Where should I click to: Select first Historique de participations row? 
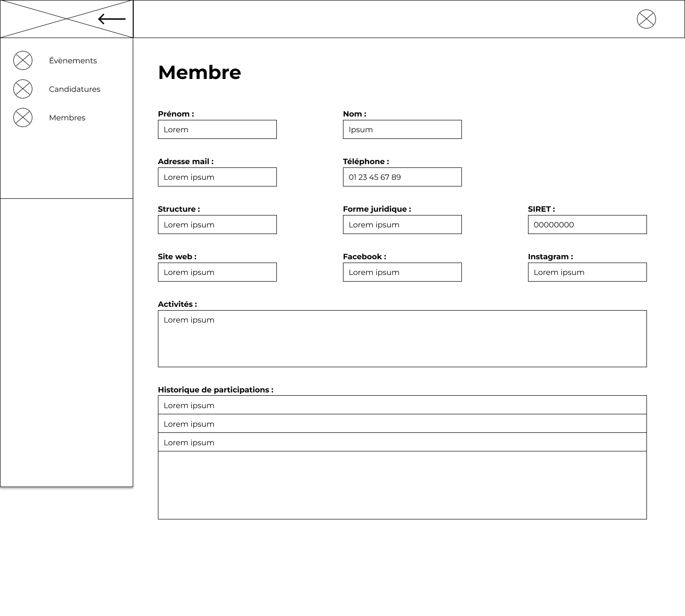point(402,405)
